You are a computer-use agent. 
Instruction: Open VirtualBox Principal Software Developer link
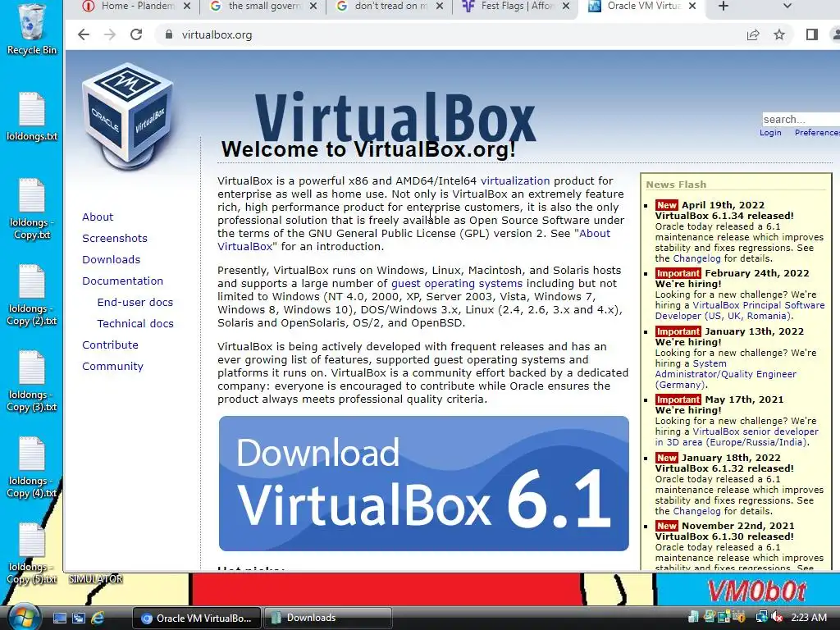[758, 305]
